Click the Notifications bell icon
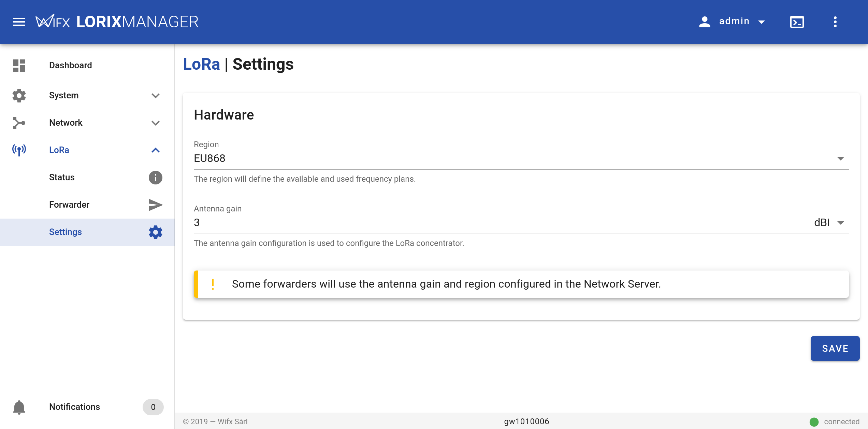The height and width of the screenshot is (429, 868). tap(19, 406)
